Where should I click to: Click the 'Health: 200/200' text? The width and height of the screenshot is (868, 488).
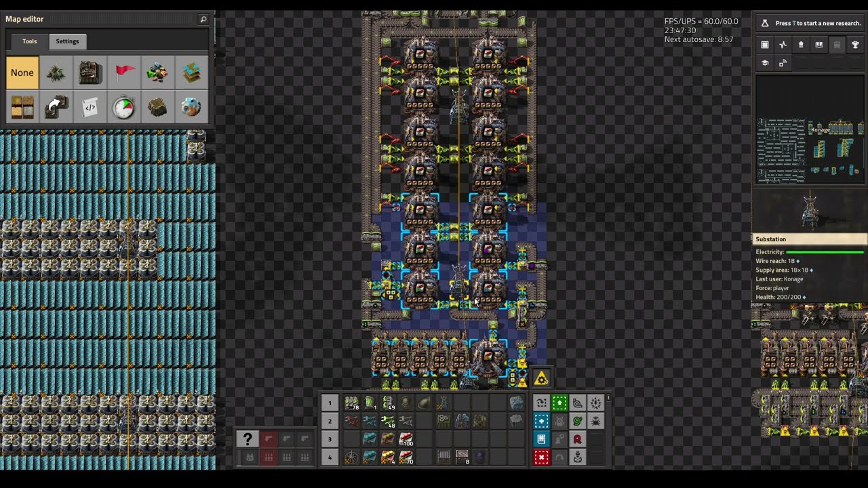tap(781, 297)
